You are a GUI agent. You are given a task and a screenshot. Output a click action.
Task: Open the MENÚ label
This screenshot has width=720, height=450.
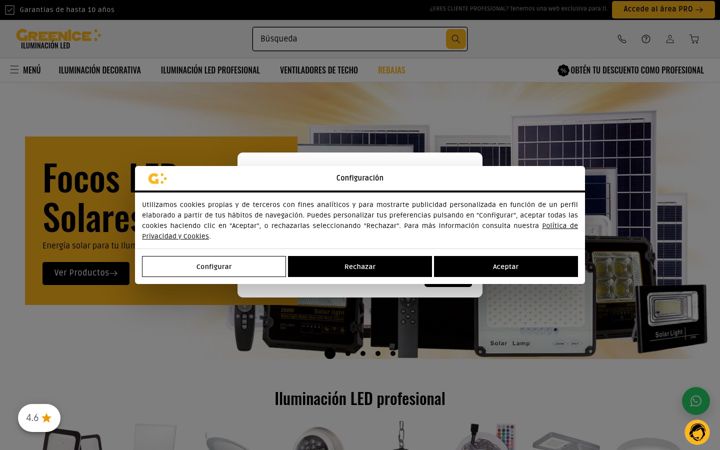pyautogui.click(x=32, y=70)
